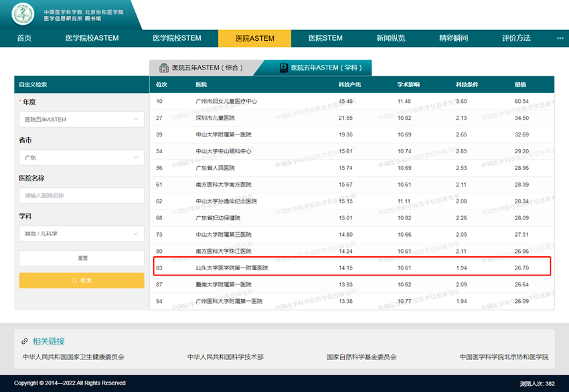Viewport: 569px width, 392px height.
Task: Select 中山大学孙逸仙纪念医院 row
Action: pos(352,201)
